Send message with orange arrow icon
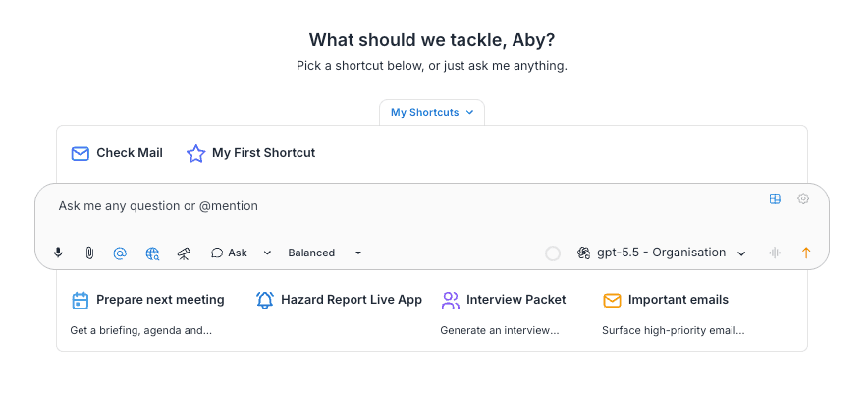 (x=806, y=253)
